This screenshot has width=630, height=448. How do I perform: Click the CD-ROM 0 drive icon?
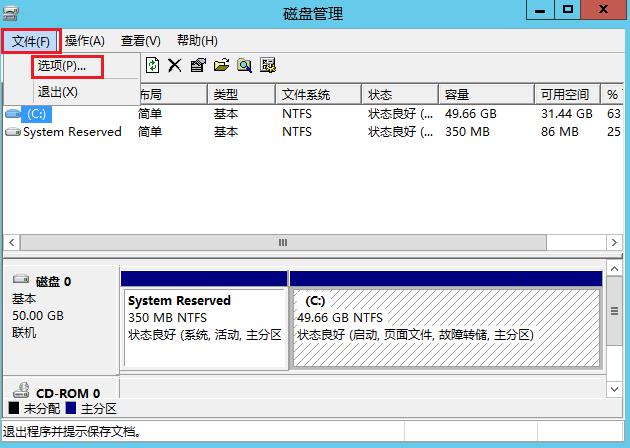[21, 390]
